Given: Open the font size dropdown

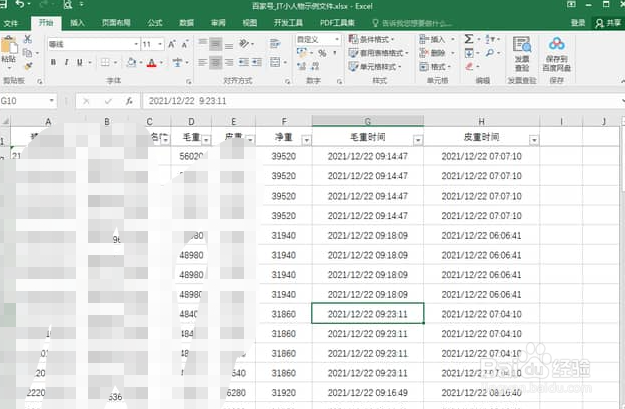Looking at the screenshot, I should (x=160, y=44).
